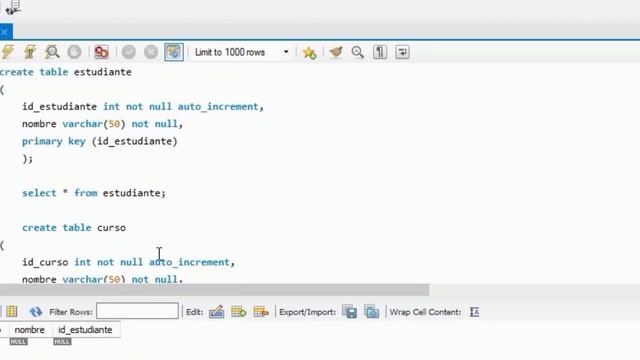Click the editor horizontal scrollbar
640x360 pixels.
pos(214,290)
